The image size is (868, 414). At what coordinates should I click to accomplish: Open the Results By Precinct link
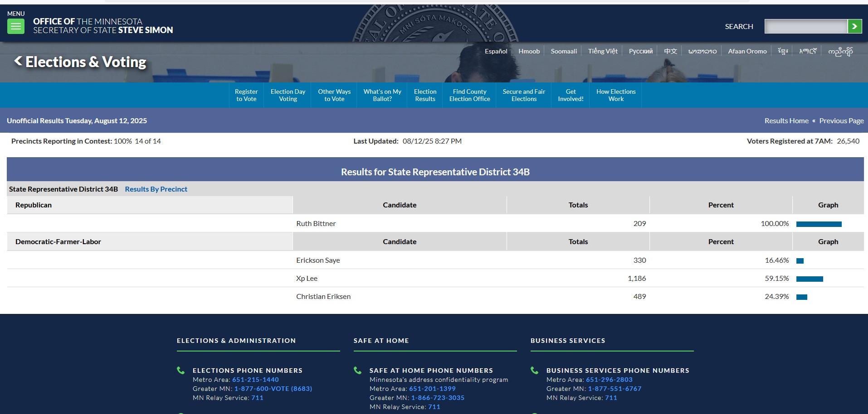click(156, 189)
